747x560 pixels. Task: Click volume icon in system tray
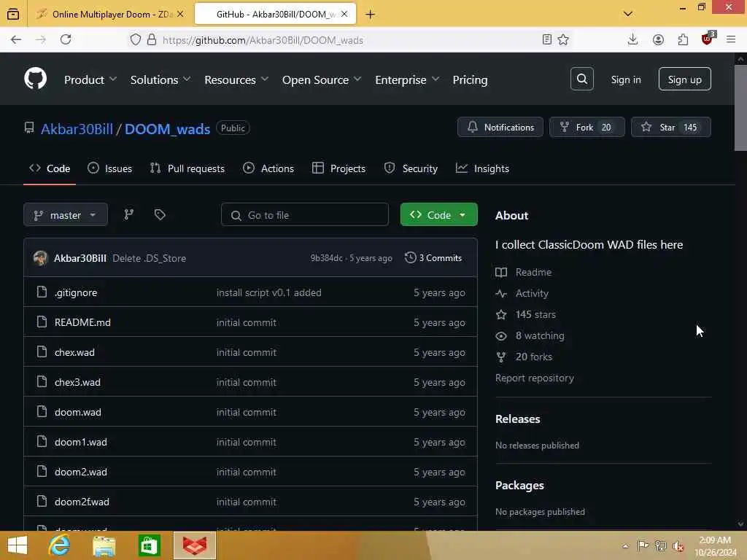[678, 546]
